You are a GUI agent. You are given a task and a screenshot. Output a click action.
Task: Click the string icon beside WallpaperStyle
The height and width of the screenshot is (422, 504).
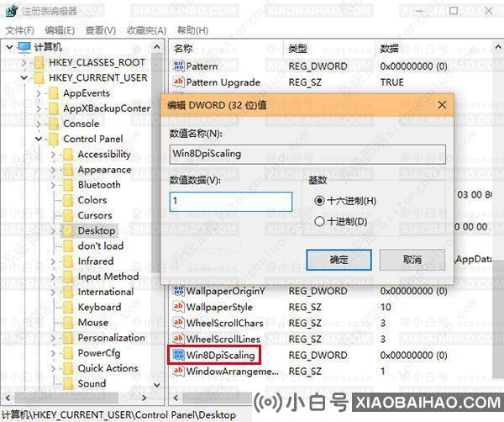[x=178, y=307]
